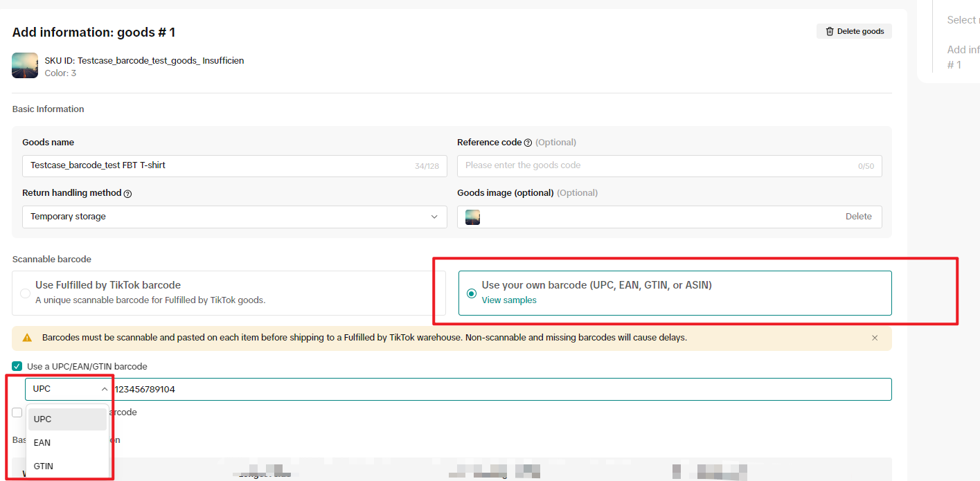Click the trash icon in Delete goods
Image resolution: width=980 pixels, height=481 pixels.
click(829, 31)
